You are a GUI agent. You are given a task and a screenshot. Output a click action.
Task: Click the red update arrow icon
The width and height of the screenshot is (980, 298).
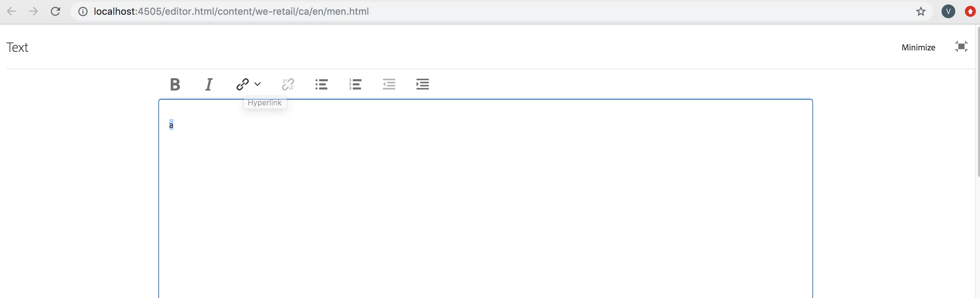pos(970,11)
